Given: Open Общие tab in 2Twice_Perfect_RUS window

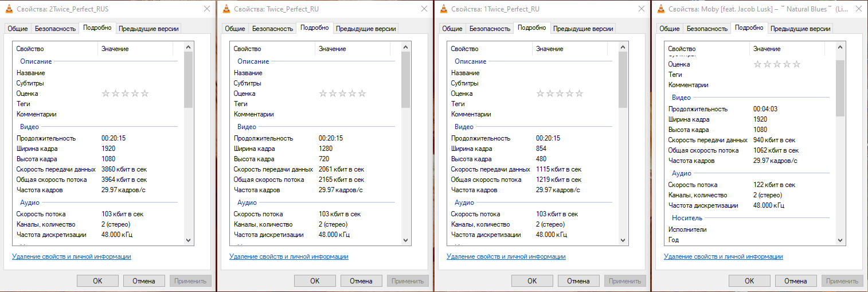Looking at the screenshot, I should (17, 28).
